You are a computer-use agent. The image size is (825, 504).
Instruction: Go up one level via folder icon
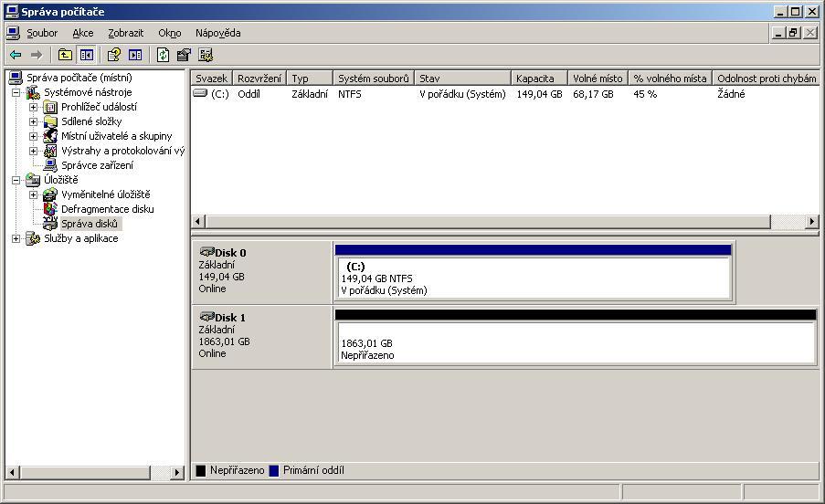click(65, 55)
